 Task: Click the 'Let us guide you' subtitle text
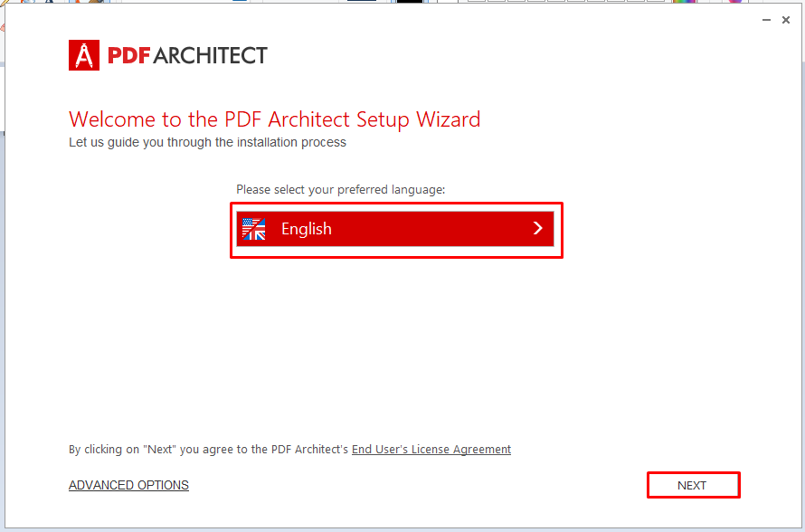click(x=207, y=142)
